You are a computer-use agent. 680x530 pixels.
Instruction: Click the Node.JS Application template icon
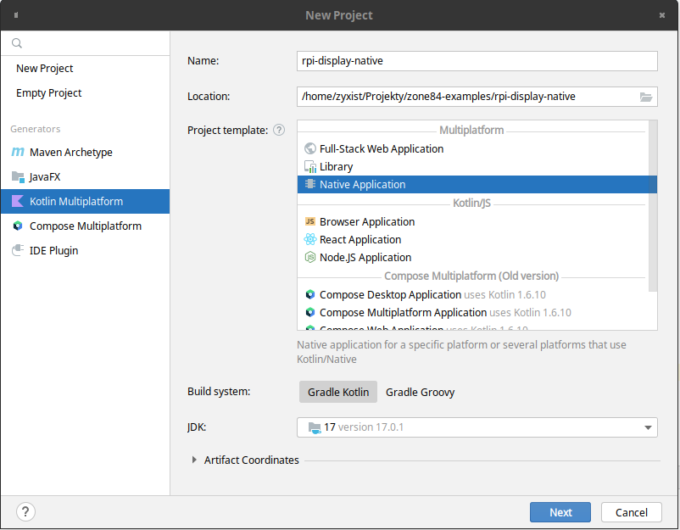[x=310, y=257]
